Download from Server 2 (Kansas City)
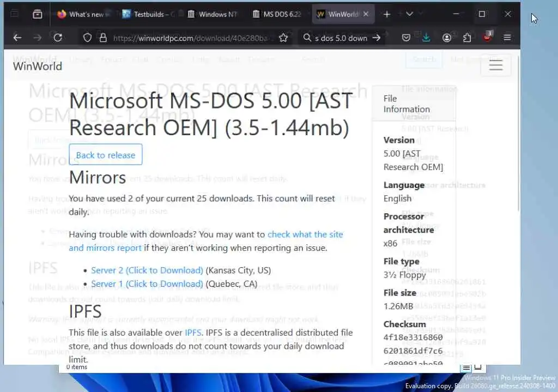 (147, 270)
